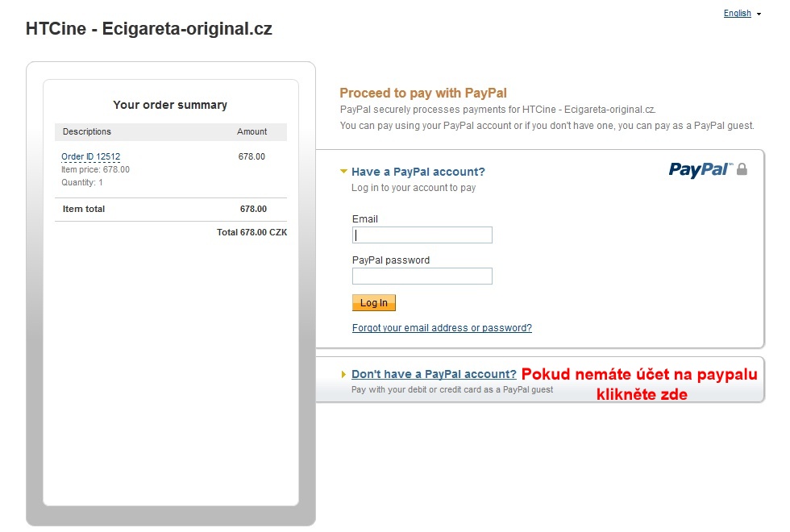This screenshot has width=790, height=532.
Task: Click 'Don't have a PayPal account?' link
Action: [x=434, y=374]
